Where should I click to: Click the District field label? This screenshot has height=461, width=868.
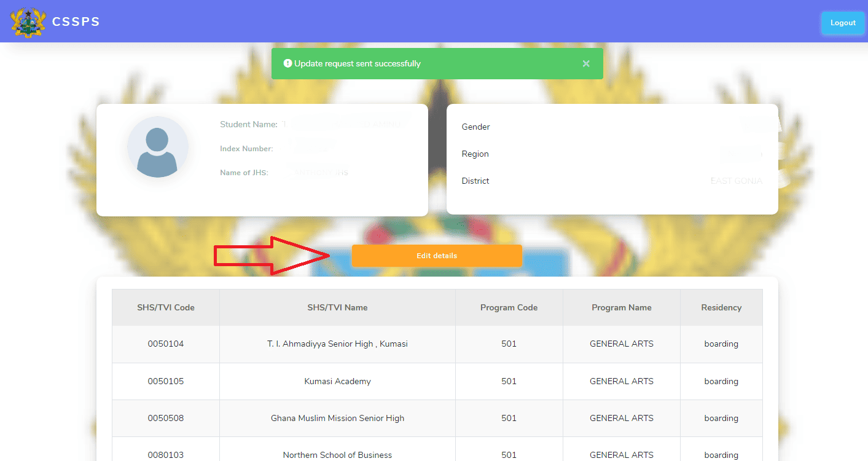[475, 181]
